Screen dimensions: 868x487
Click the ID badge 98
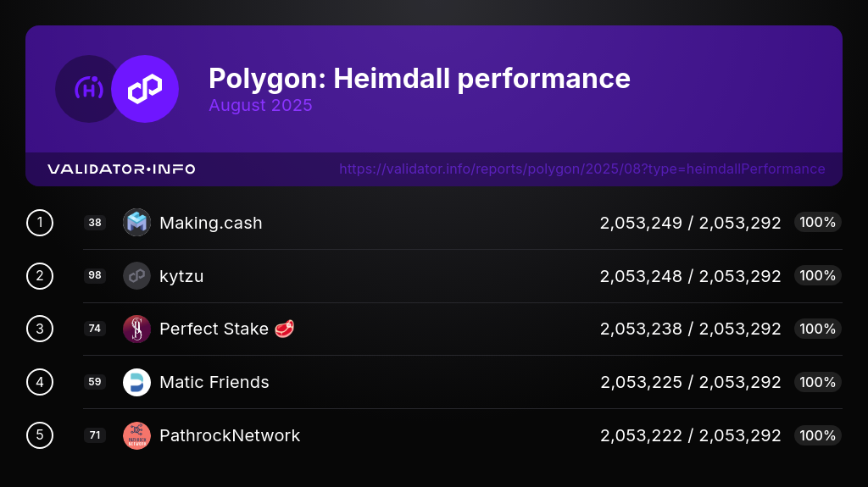pos(95,276)
